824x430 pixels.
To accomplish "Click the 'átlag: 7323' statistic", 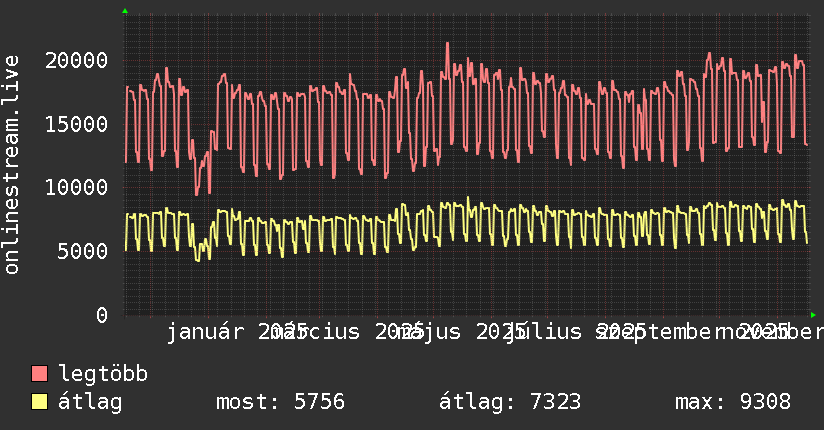I will 510,402.
